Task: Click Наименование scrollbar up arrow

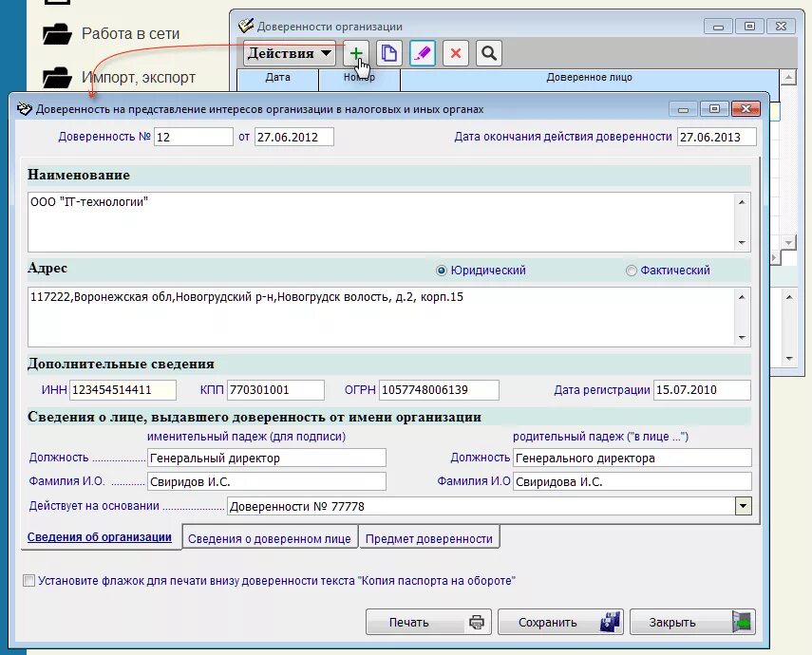Action: tap(742, 201)
